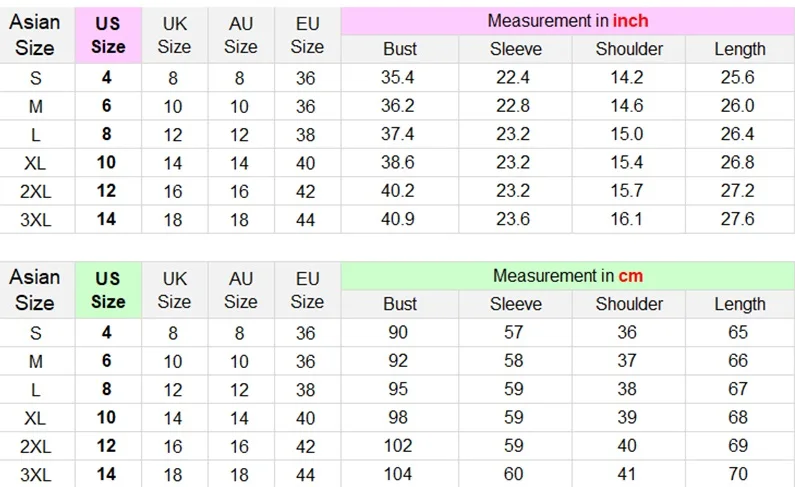Click 2XL row label in cm table
Image resolution: width=795 pixels, height=487 pixels.
tap(35, 446)
